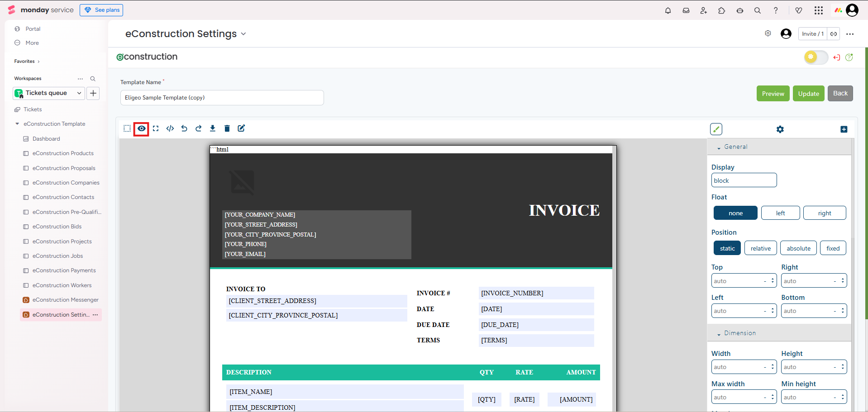Click the green Preview button

point(773,94)
